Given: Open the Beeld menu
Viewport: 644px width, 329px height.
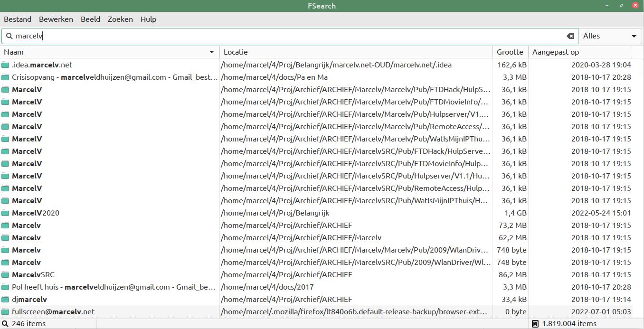Looking at the screenshot, I should (90, 19).
